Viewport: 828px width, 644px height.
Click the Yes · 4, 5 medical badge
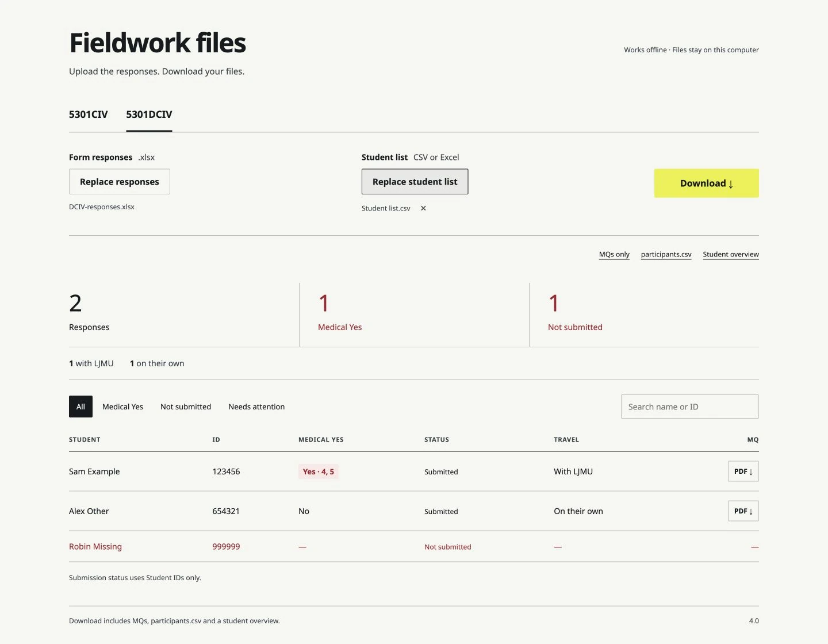point(318,471)
